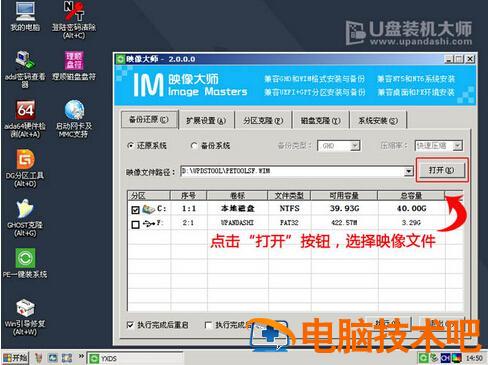Select the 备份系统 radio button

pyautogui.click(x=194, y=146)
